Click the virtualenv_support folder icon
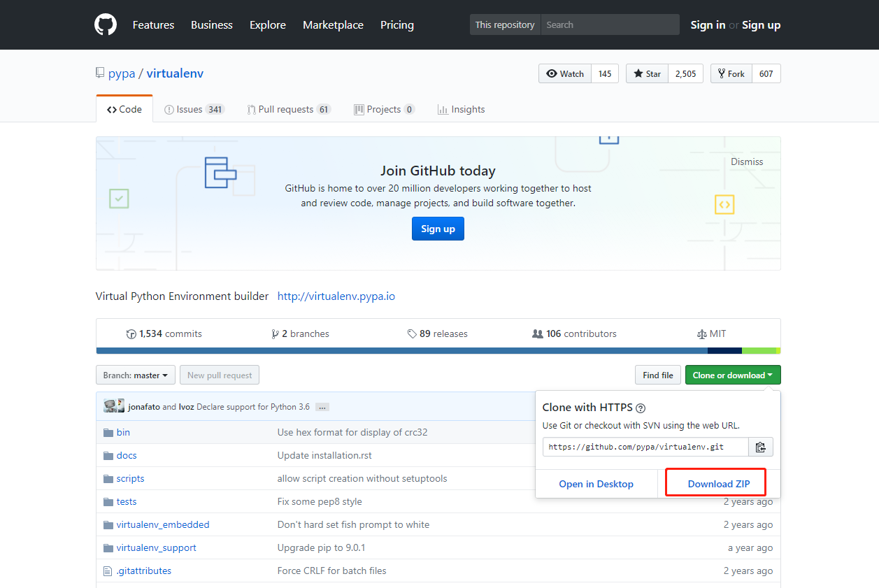 coord(108,548)
